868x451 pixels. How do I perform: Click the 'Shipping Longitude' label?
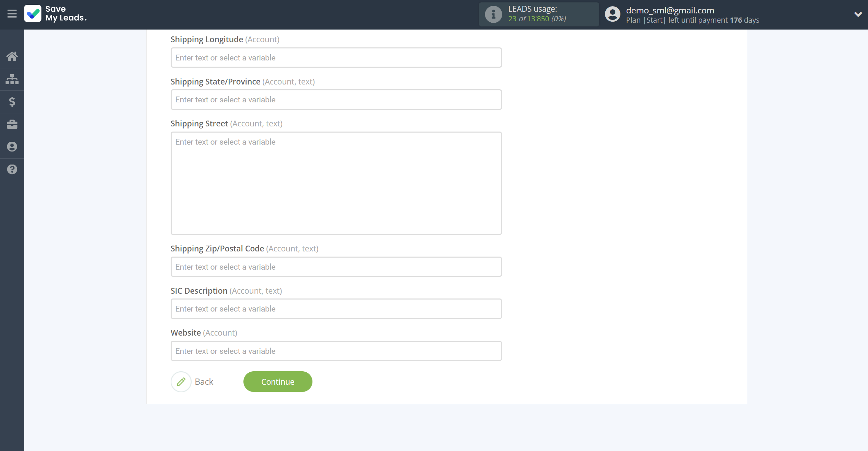[207, 40]
